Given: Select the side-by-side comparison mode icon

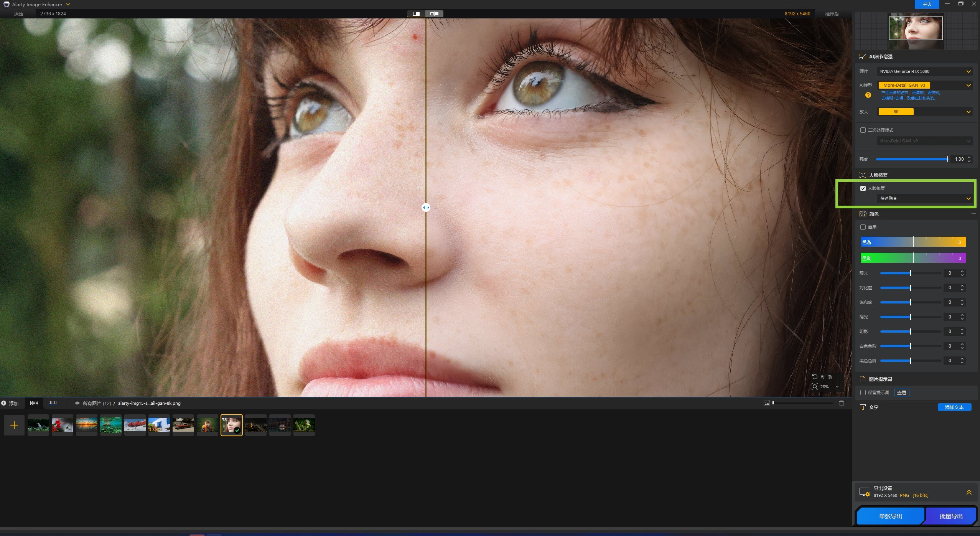Looking at the screenshot, I should click(x=434, y=14).
